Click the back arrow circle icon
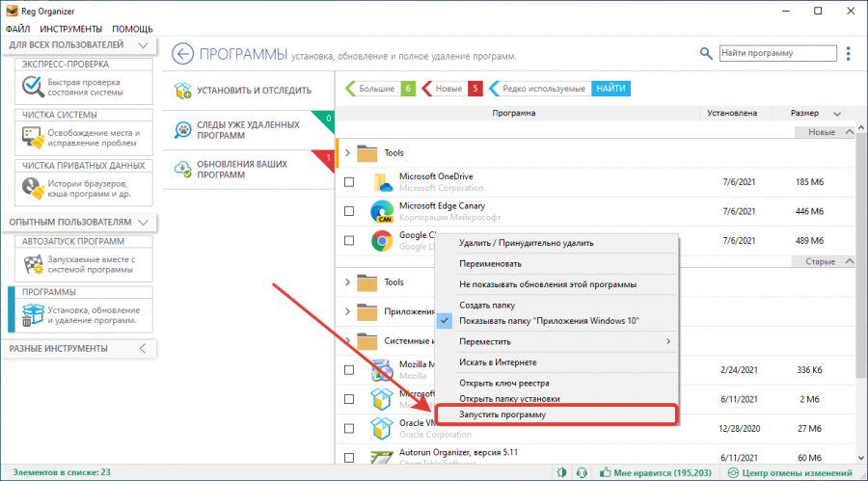This screenshot has width=868, height=481. coord(182,54)
